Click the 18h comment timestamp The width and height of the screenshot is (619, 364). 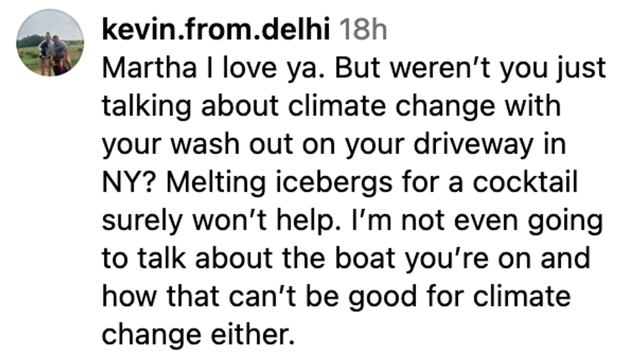coord(363,29)
